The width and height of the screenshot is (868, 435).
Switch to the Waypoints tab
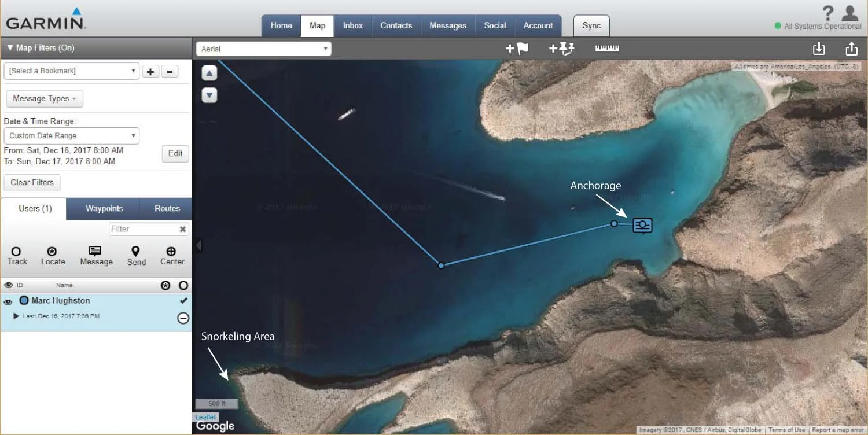(104, 208)
